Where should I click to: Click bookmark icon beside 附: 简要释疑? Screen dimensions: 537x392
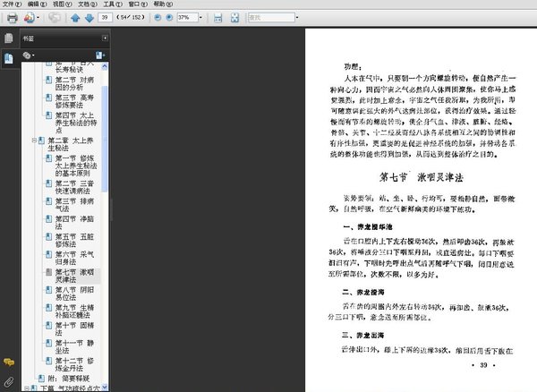click(x=41, y=379)
